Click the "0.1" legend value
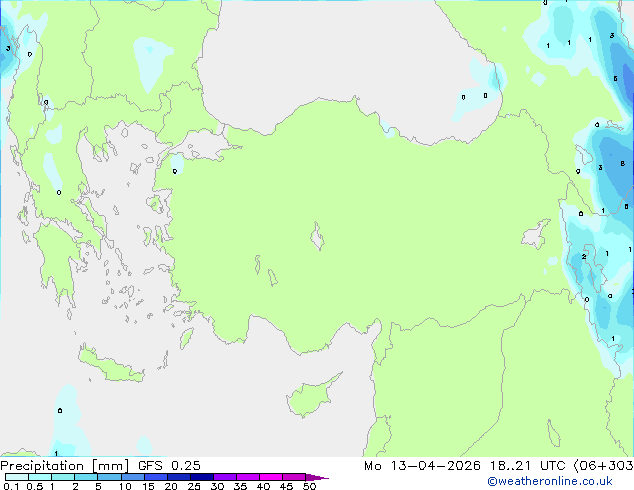The height and width of the screenshot is (490, 634). coord(11,486)
